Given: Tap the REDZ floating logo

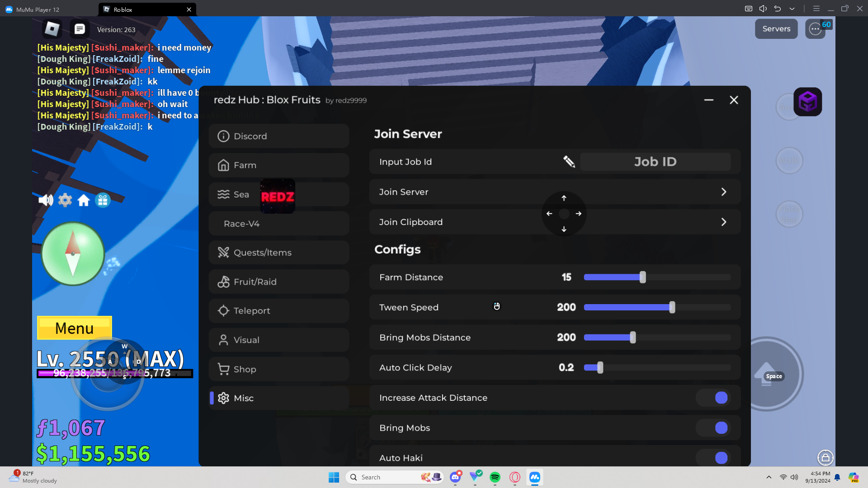Looking at the screenshot, I should [x=278, y=197].
